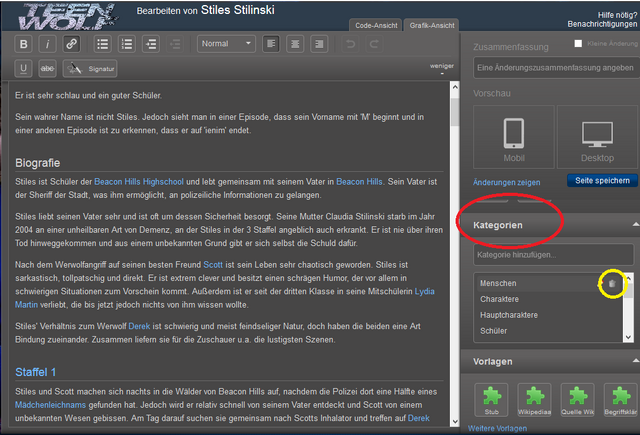Increase indent of the paragraph
Viewport: 640px width, 435px height.
point(151,44)
